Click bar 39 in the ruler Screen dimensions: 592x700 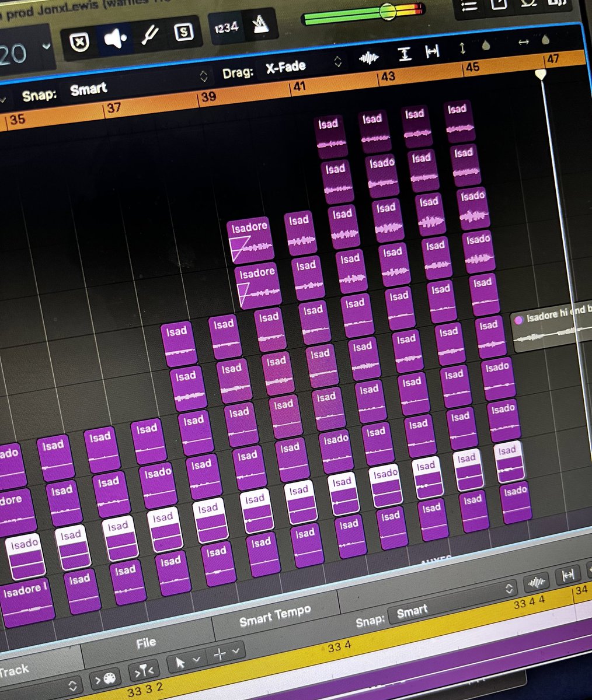(x=208, y=97)
